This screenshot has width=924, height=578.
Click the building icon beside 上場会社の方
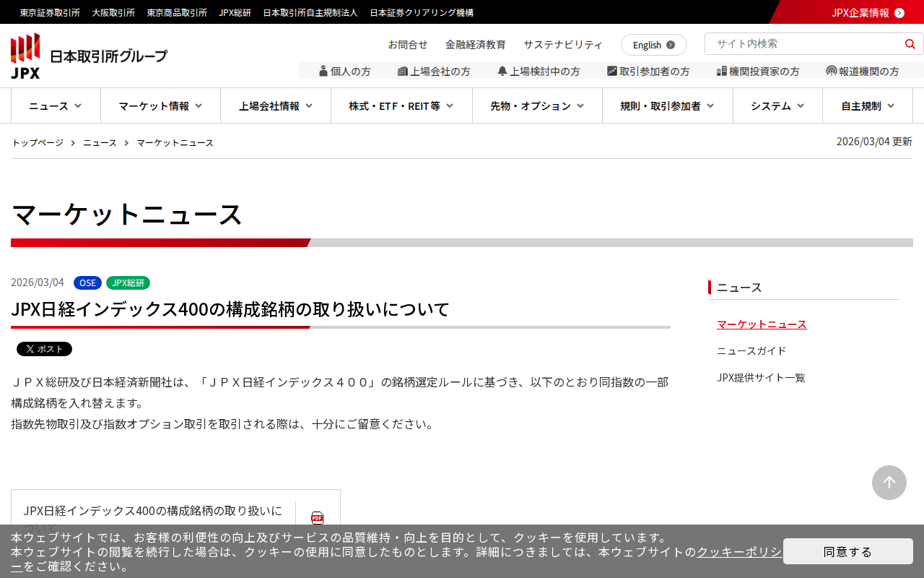(403, 71)
